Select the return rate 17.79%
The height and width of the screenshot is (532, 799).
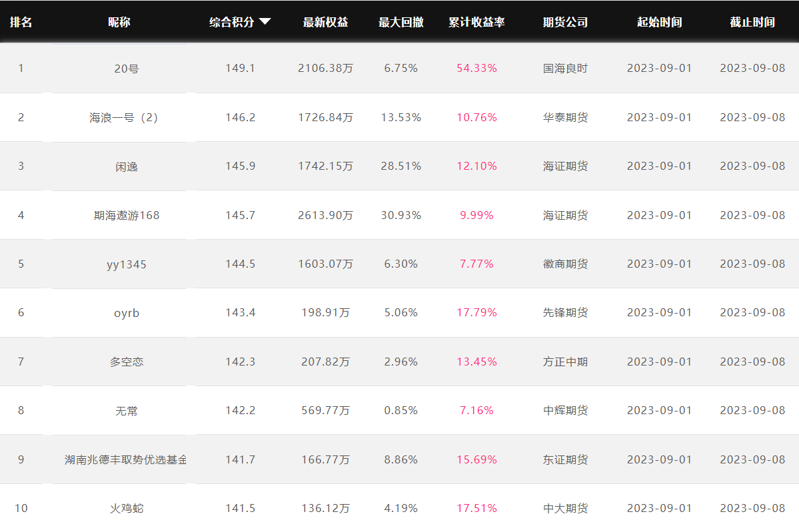(x=477, y=312)
